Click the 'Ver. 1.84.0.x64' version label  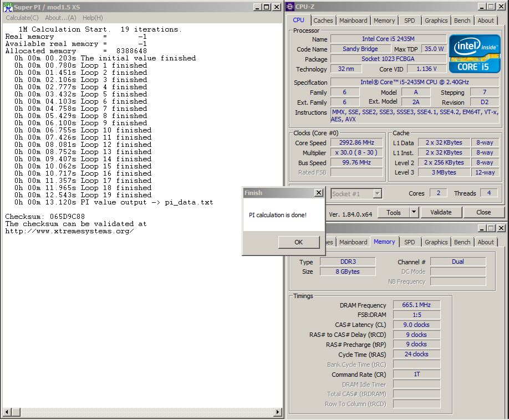(x=350, y=214)
